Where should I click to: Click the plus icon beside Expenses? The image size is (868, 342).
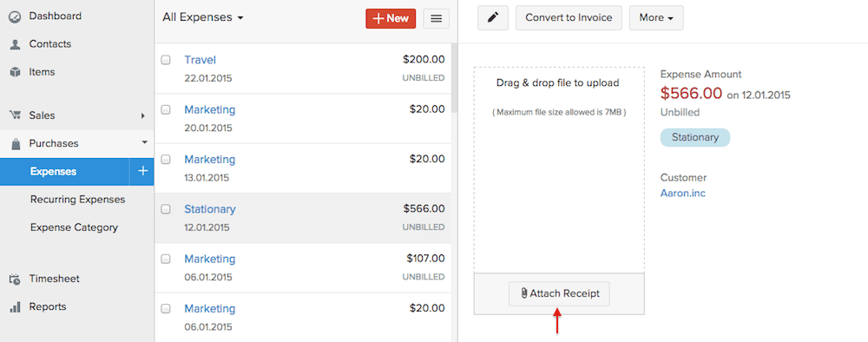coord(143,171)
